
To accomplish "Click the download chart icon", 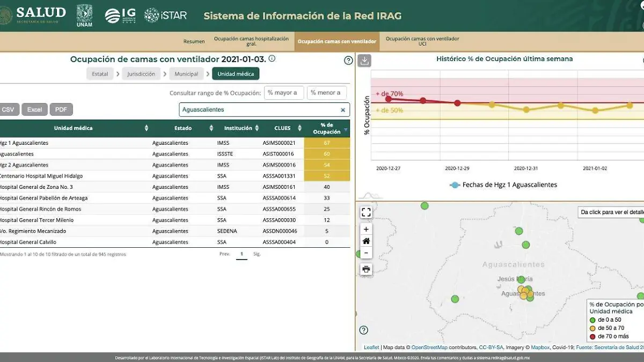I will [365, 60].
